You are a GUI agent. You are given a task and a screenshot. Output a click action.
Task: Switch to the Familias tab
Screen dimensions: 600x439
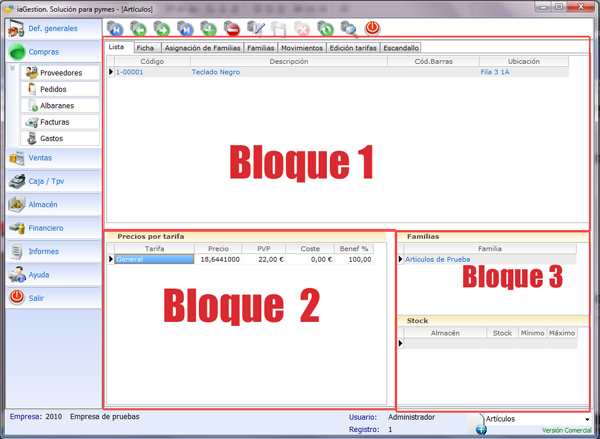(x=261, y=48)
